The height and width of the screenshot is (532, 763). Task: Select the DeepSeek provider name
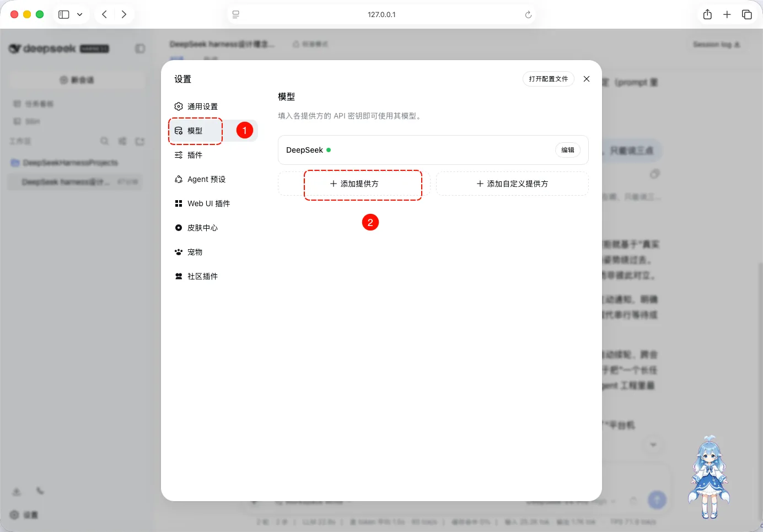[x=304, y=150]
